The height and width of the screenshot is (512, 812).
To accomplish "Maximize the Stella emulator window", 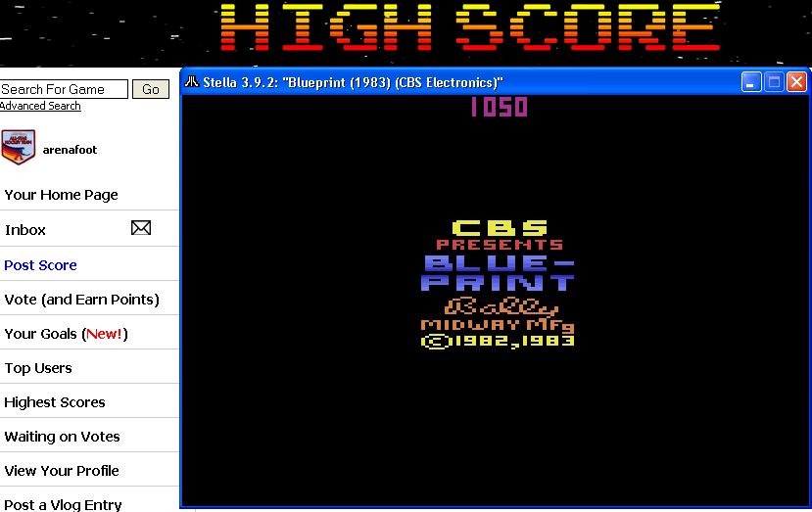I will [x=774, y=82].
